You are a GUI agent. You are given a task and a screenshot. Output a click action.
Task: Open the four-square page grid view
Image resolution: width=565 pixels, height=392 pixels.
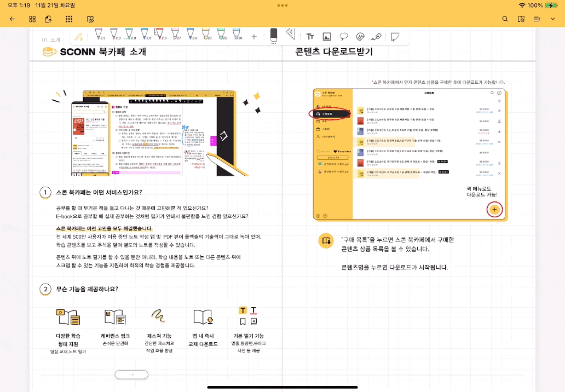[32, 19]
